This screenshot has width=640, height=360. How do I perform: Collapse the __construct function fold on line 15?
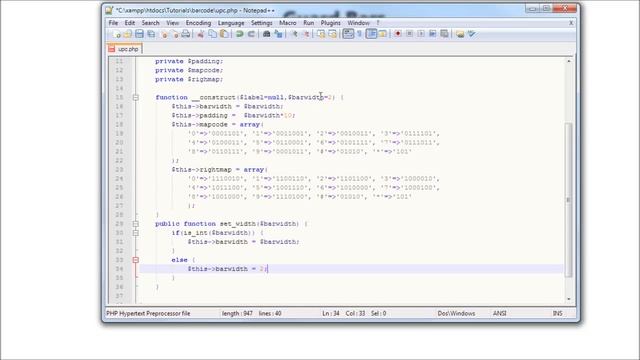136,98
